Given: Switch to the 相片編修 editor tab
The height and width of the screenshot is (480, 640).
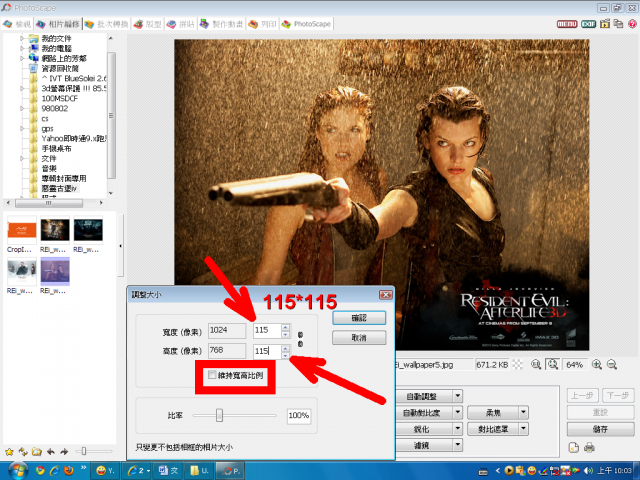Looking at the screenshot, I should pyautogui.click(x=58, y=24).
